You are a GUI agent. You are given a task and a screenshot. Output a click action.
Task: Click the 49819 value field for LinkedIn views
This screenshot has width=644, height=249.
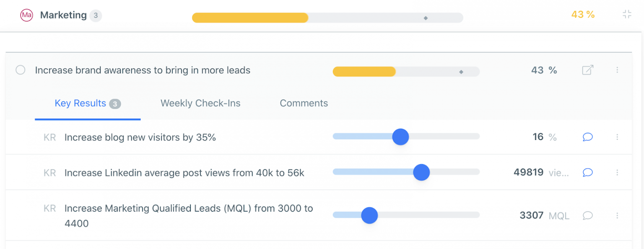tap(528, 172)
